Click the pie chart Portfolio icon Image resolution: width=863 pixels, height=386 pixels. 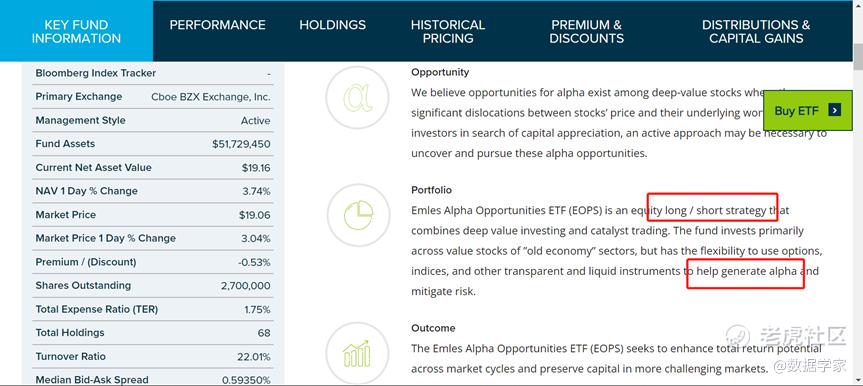pos(358,215)
